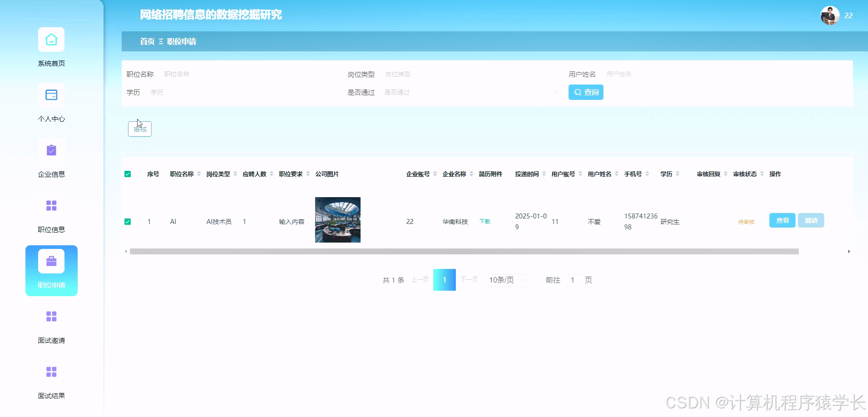
Task: Click the company photo thumbnail
Action: click(337, 220)
